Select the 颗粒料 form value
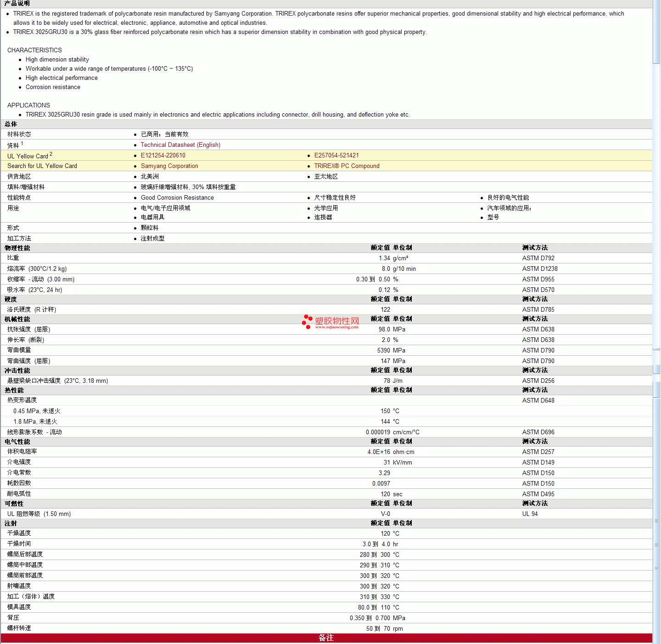 pyautogui.click(x=150, y=228)
